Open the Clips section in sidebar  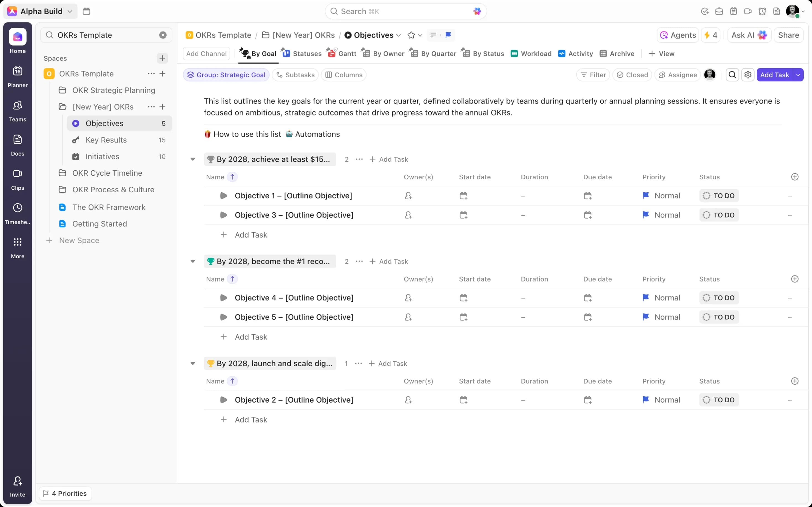click(x=17, y=179)
